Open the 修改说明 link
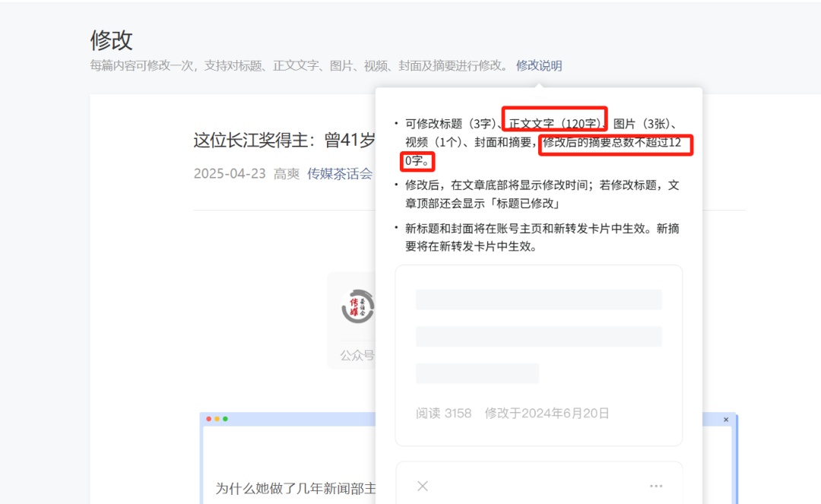Image resolution: width=821 pixels, height=504 pixels. click(539, 65)
